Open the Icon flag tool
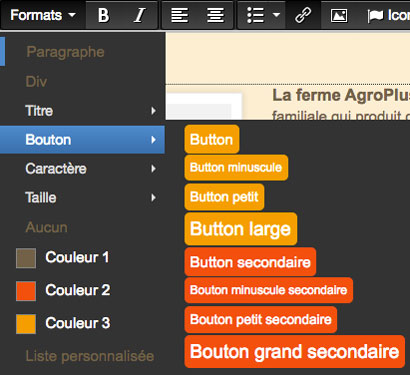Viewport: 410px width, 375px height. pos(388,15)
